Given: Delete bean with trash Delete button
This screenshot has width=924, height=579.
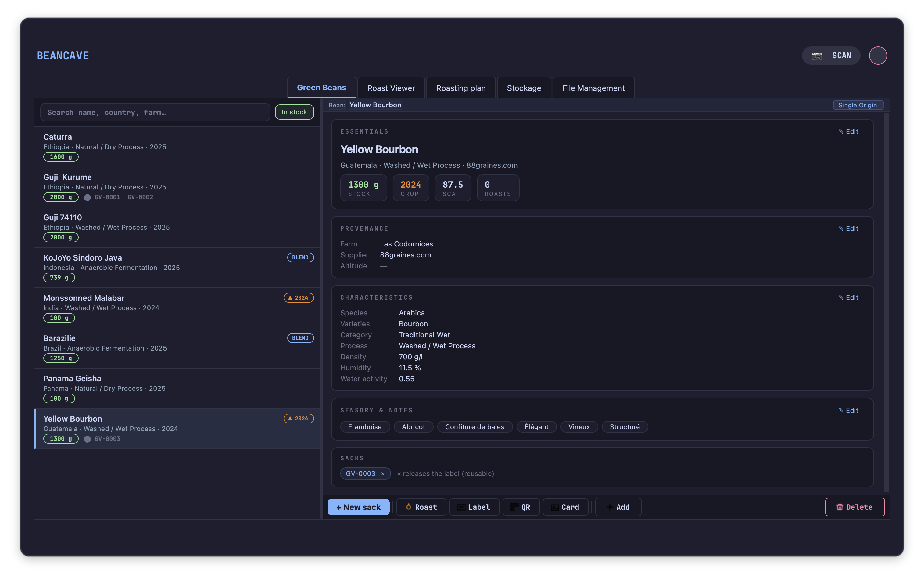Looking at the screenshot, I should [854, 507].
